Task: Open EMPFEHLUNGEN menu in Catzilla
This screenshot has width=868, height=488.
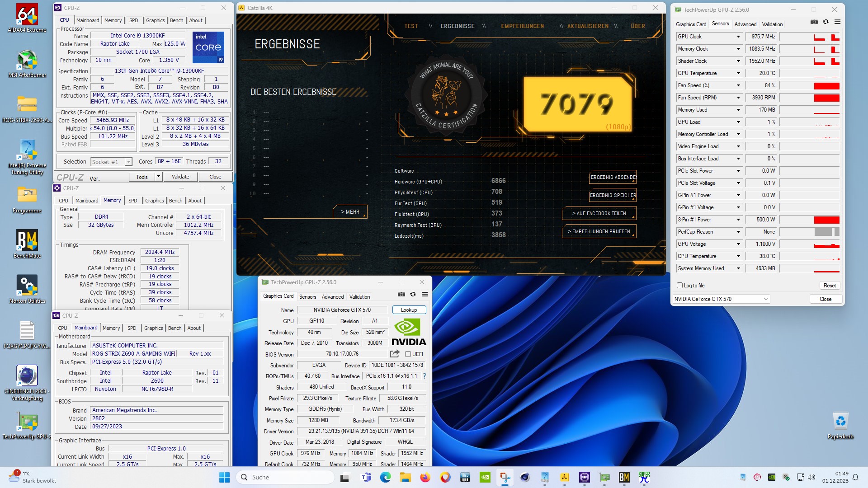Action: click(522, 26)
